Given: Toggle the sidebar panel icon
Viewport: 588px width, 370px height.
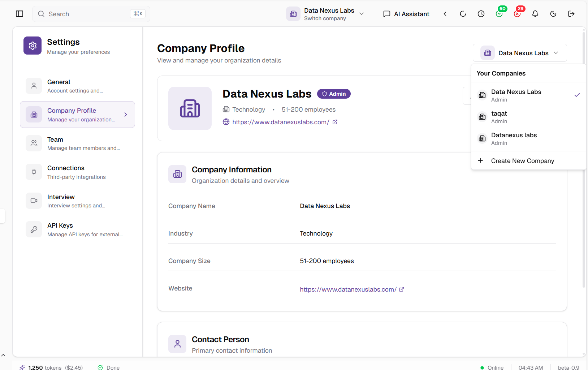Looking at the screenshot, I should pos(20,14).
